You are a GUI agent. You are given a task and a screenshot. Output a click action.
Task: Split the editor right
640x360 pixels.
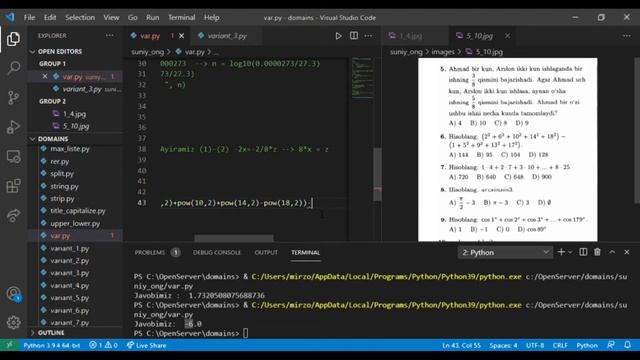[354, 36]
